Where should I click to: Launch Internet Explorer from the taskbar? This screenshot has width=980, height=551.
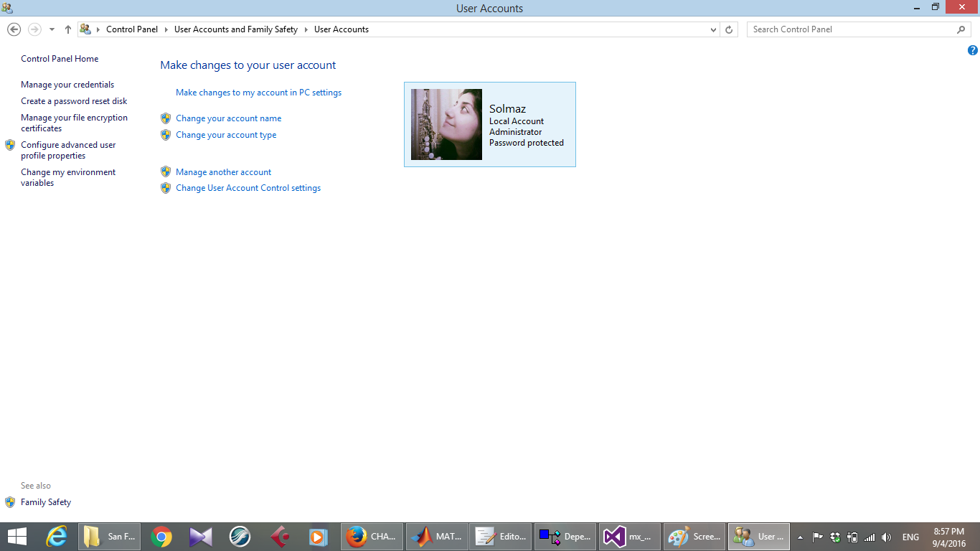coord(56,537)
